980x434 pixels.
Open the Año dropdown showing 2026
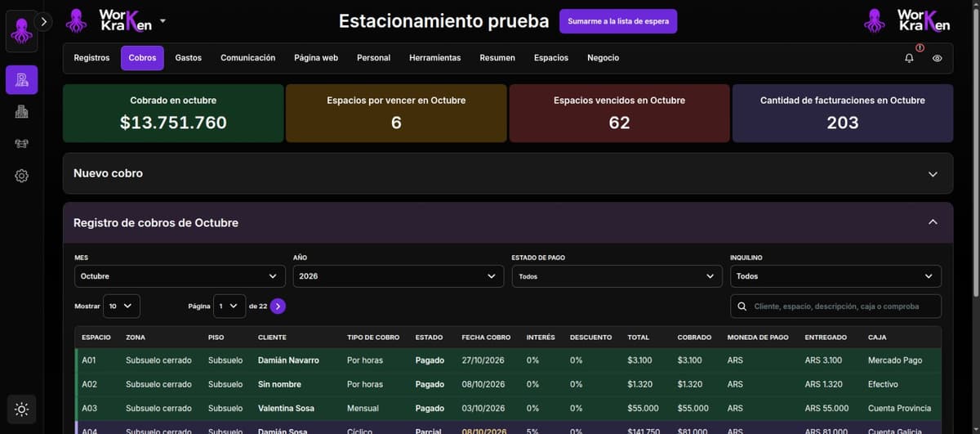coord(399,276)
